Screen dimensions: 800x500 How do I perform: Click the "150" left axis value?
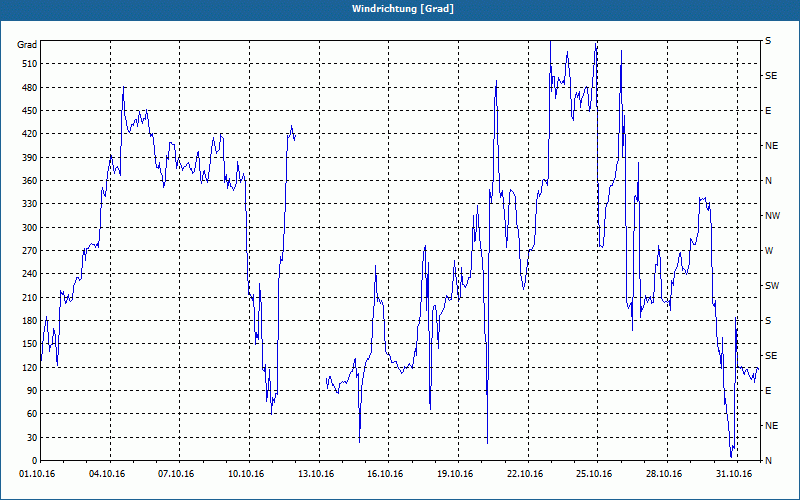pos(30,344)
